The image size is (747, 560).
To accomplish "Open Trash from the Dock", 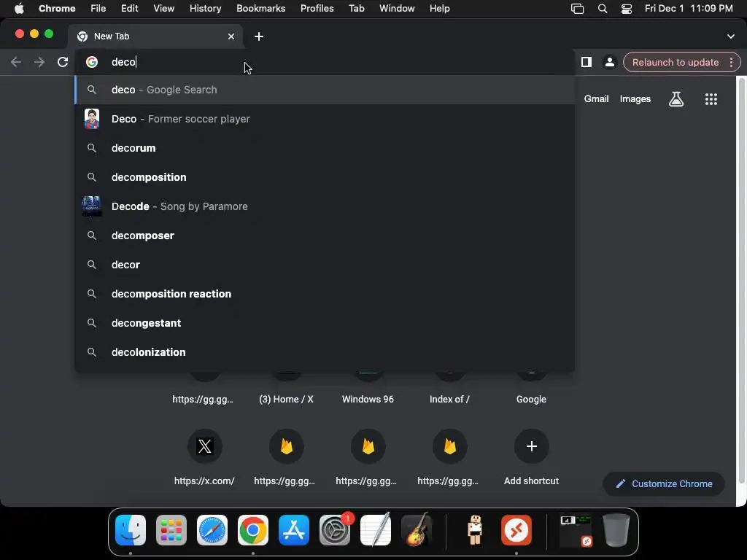I will [616, 530].
